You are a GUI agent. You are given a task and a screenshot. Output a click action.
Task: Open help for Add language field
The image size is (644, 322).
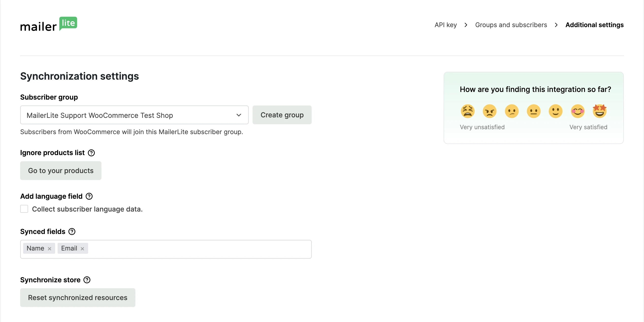pyautogui.click(x=89, y=196)
